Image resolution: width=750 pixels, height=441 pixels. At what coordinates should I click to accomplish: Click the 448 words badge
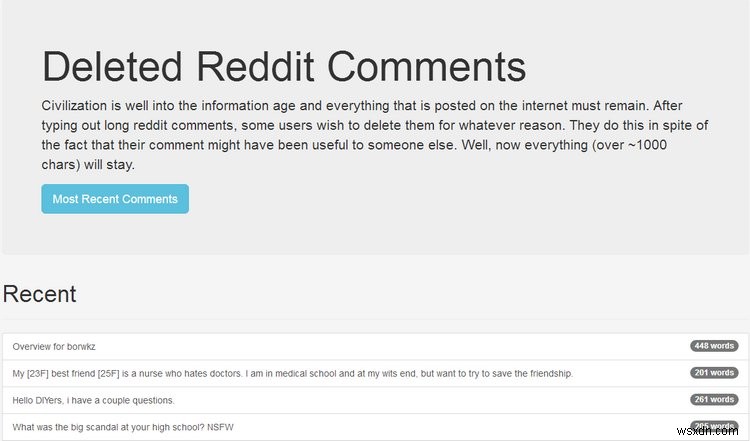(x=714, y=346)
